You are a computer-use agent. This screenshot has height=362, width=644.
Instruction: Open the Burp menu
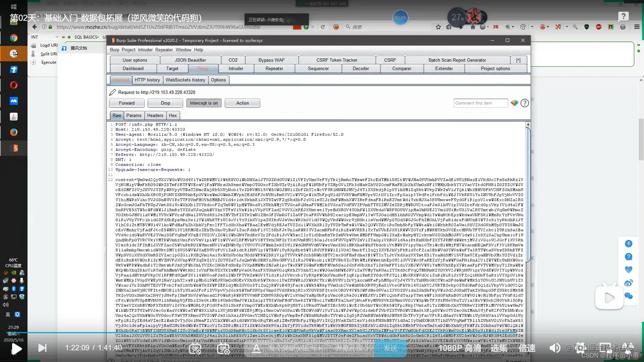tap(115, 50)
